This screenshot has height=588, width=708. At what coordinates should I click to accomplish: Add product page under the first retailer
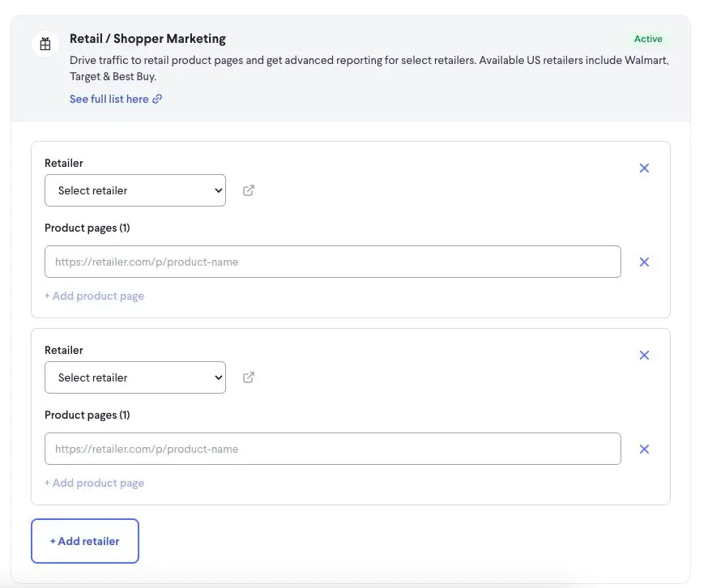[94, 296]
